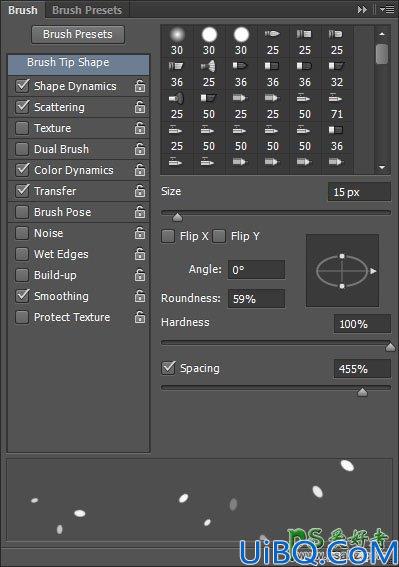Screen dimensions: 399x567
Task: Toggle the lock icon next to Build-up
Action: 140,275
